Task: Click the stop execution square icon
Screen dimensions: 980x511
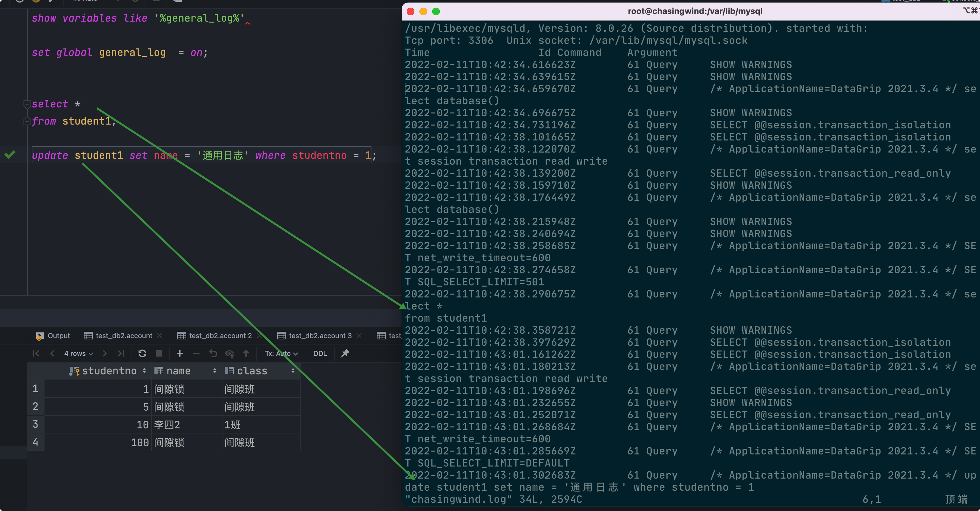Action: point(159,353)
